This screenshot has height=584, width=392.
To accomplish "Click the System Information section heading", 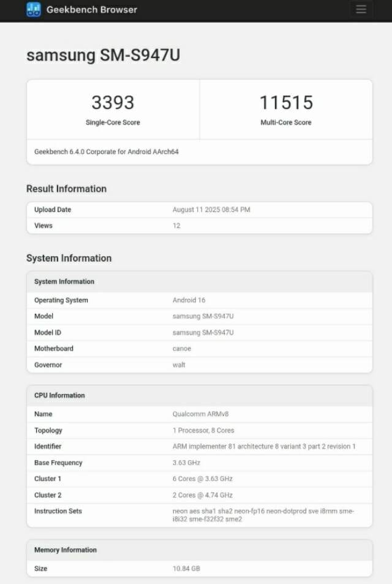I will (69, 258).
